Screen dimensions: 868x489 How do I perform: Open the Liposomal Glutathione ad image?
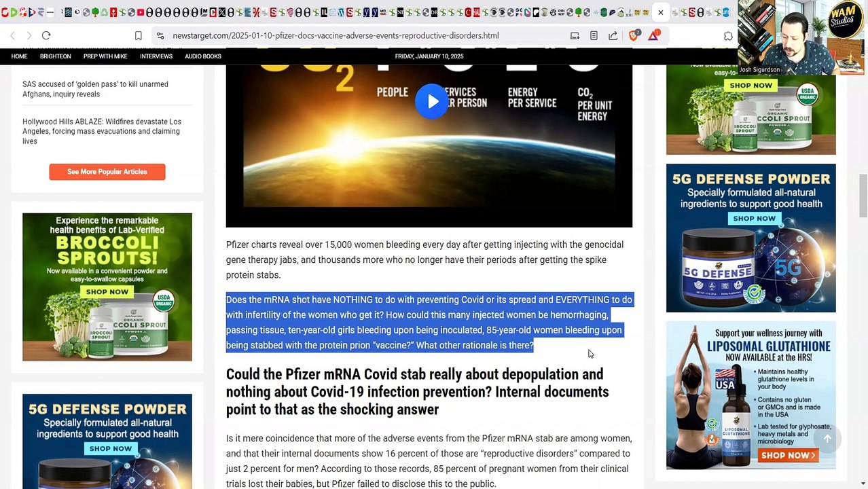tap(751, 395)
